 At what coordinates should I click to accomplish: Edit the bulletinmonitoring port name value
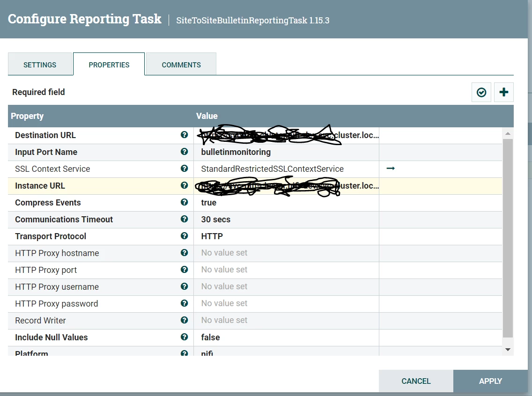tap(286, 152)
